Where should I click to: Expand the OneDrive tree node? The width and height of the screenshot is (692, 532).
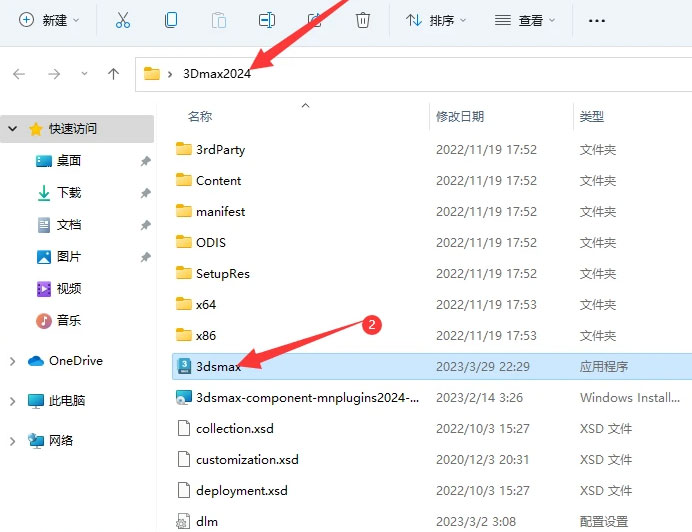(12, 361)
